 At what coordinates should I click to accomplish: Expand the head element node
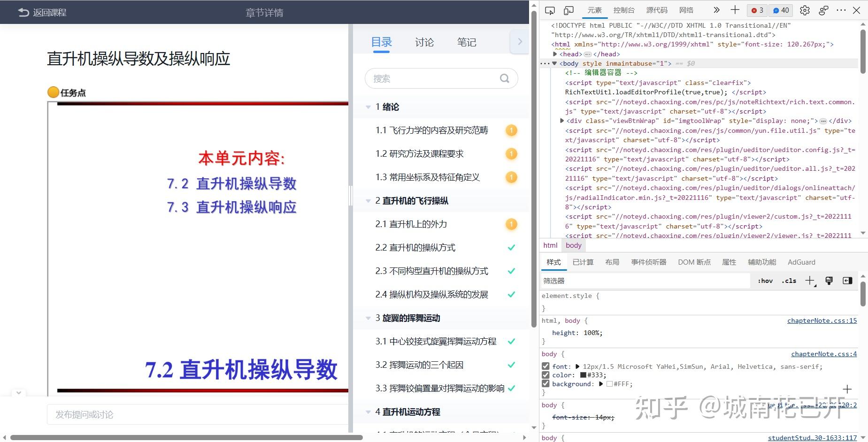click(x=555, y=54)
